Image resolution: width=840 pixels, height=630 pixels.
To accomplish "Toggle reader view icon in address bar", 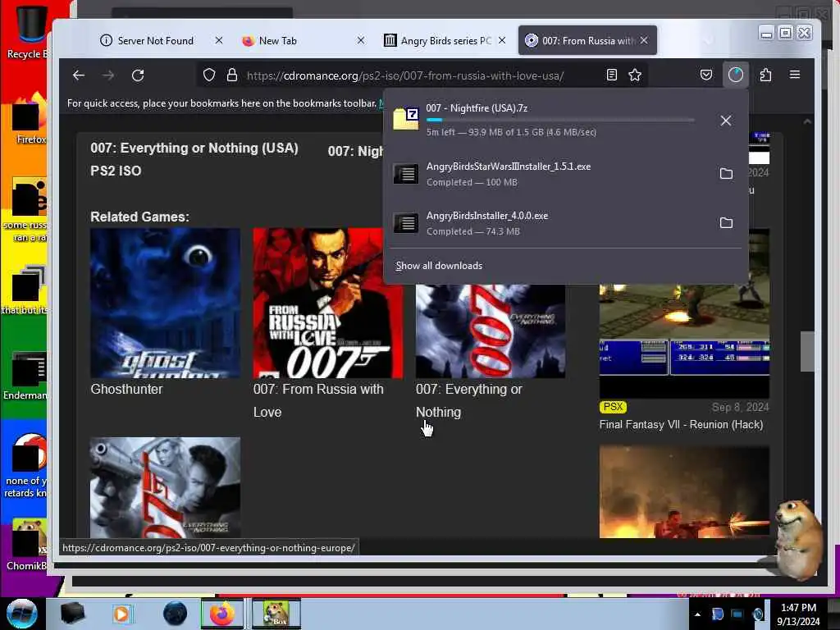I will [612, 75].
